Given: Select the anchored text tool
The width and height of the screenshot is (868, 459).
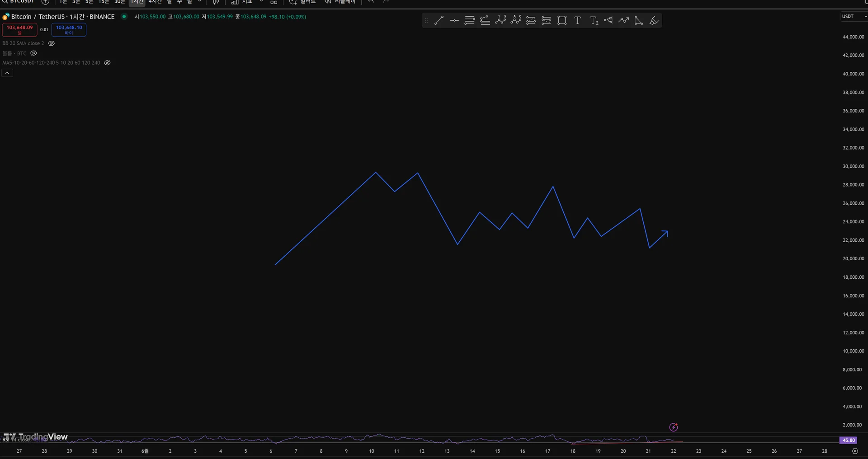Looking at the screenshot, I should click(x=594, y=20).
